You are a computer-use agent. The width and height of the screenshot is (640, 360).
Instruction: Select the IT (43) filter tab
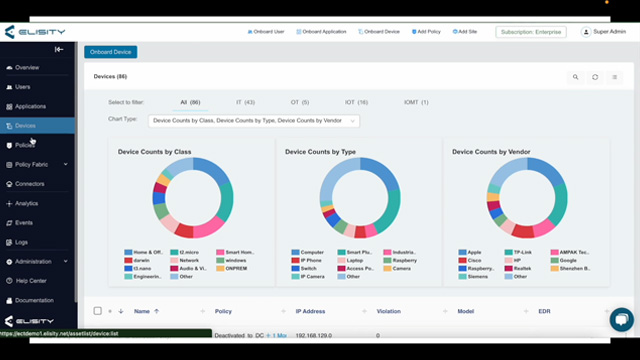pos(245,102)
